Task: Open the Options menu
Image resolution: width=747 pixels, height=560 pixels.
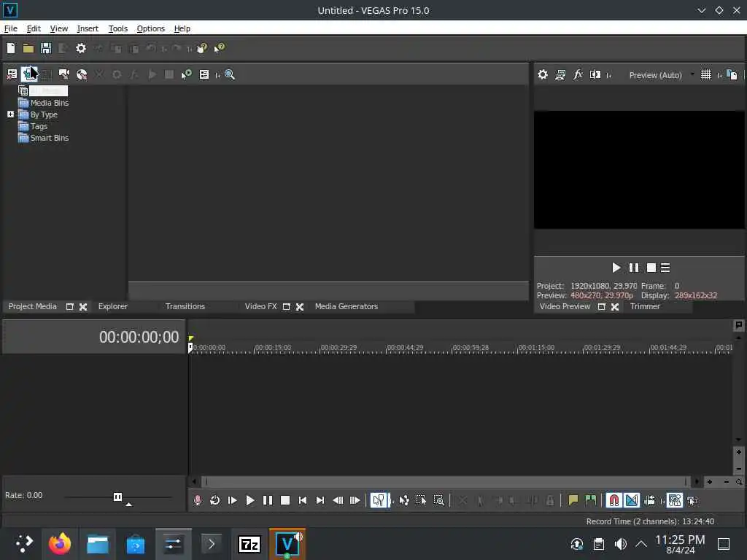Action: pyautogui.click(x=150, y=28)
